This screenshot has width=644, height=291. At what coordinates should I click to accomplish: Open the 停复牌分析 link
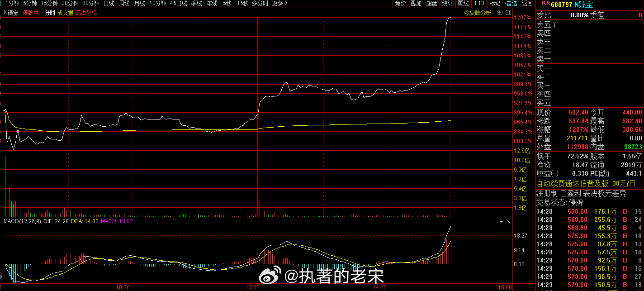coord(478,13)
